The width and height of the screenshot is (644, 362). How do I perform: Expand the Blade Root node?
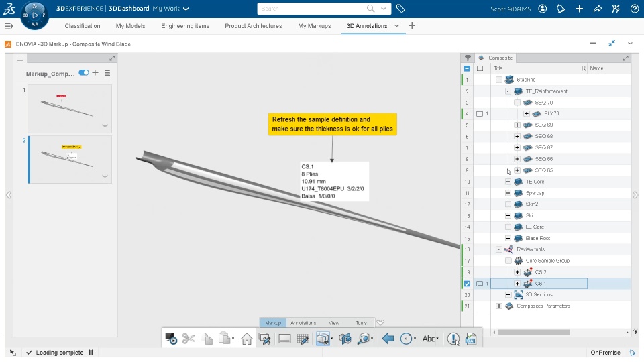coord(508,238)
